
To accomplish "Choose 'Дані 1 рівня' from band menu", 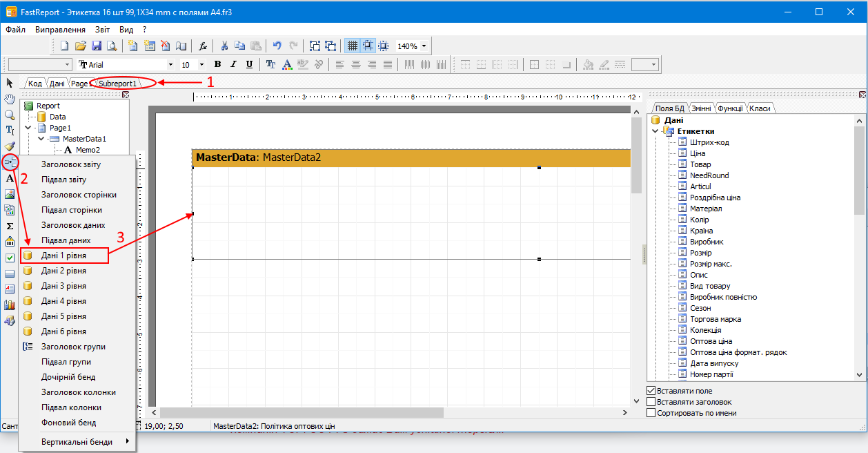I will coord(63,256).
